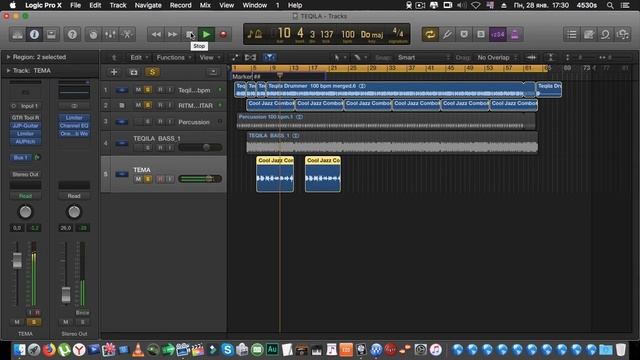Screen dimensions: 640x360
Task: Click the green Read automation button
Action: pyautogui.click(x=25, y=196)
